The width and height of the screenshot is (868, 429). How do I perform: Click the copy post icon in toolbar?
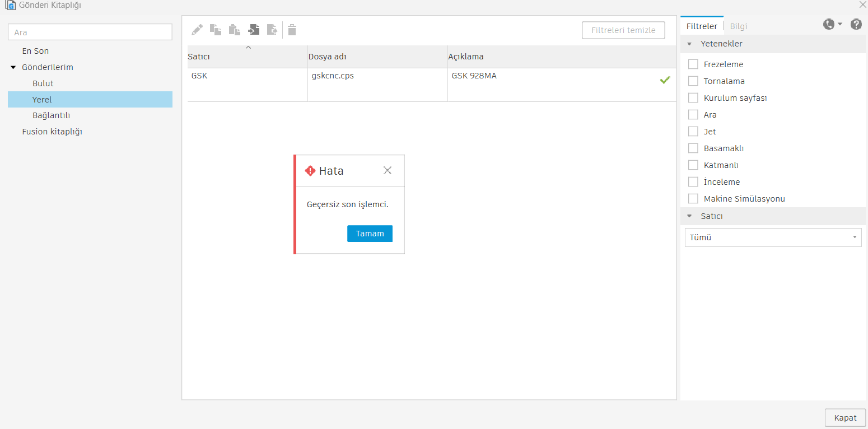pos(216,30)
